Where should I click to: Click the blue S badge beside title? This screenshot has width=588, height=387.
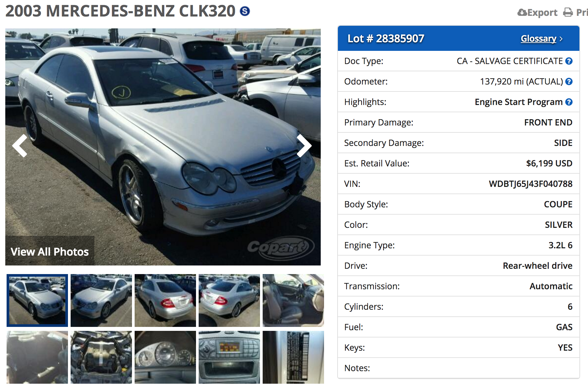click(x=245, y=11)
